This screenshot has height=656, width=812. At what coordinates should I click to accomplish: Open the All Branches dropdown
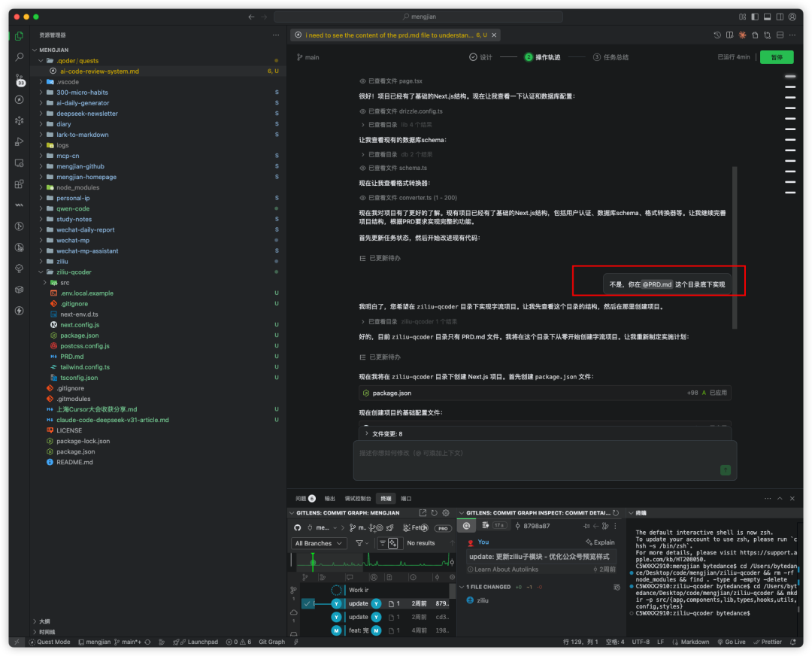(319, 543)
